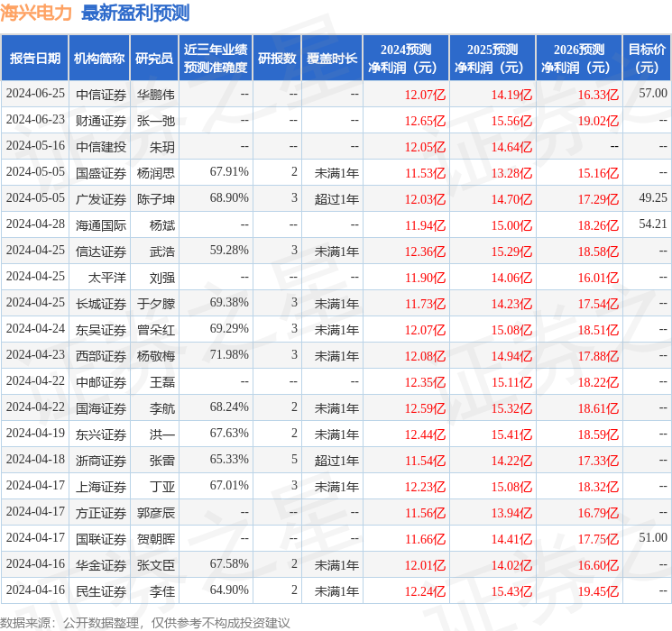Click target price 49.25
The height and width of the screenshot is (631, 672).
(x=653, y=198)
